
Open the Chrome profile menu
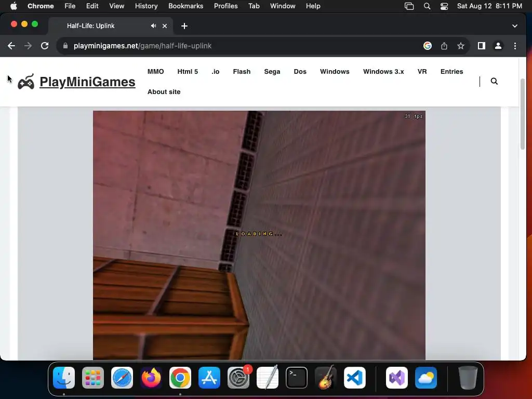tap(498, 46)
